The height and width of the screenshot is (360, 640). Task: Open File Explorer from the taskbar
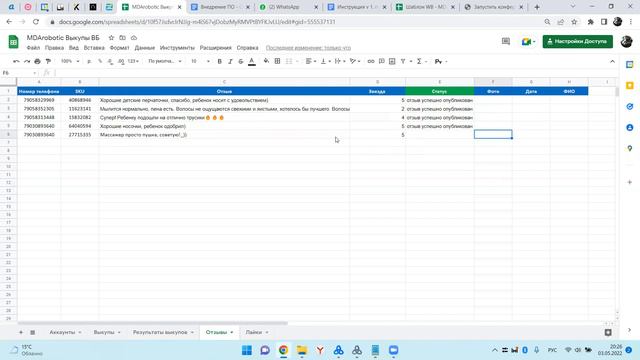click(x=302, y=350)
